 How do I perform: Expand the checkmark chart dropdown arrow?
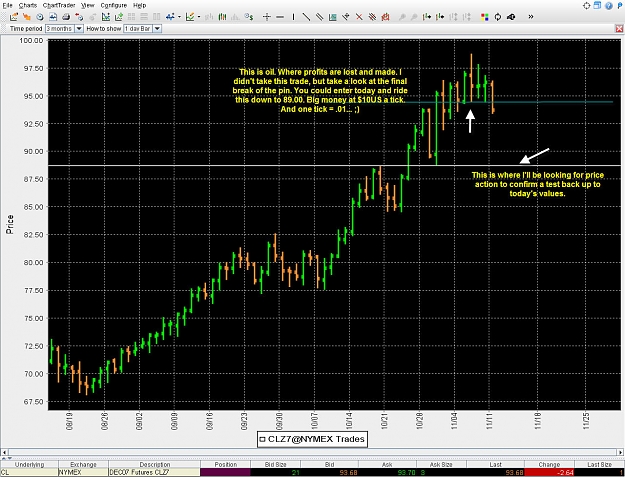pos(199,17)
